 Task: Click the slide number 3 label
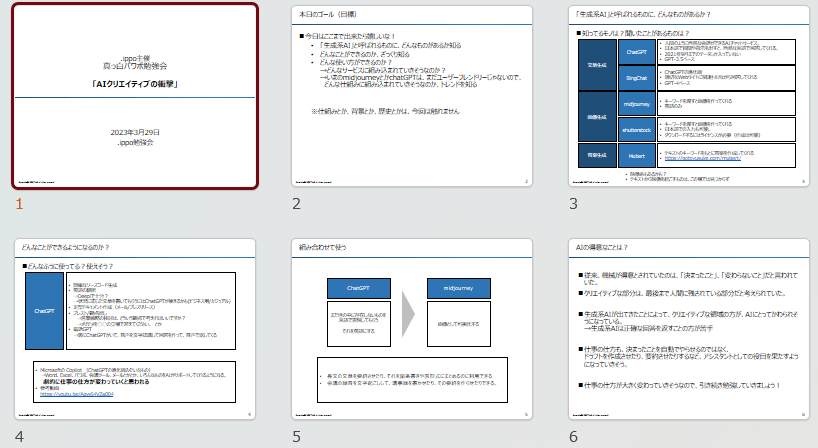pyautogui.click(x=573, y=205)
